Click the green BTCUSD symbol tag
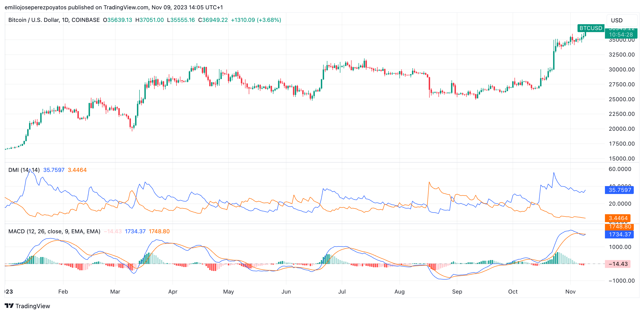 tap(591, 28)
